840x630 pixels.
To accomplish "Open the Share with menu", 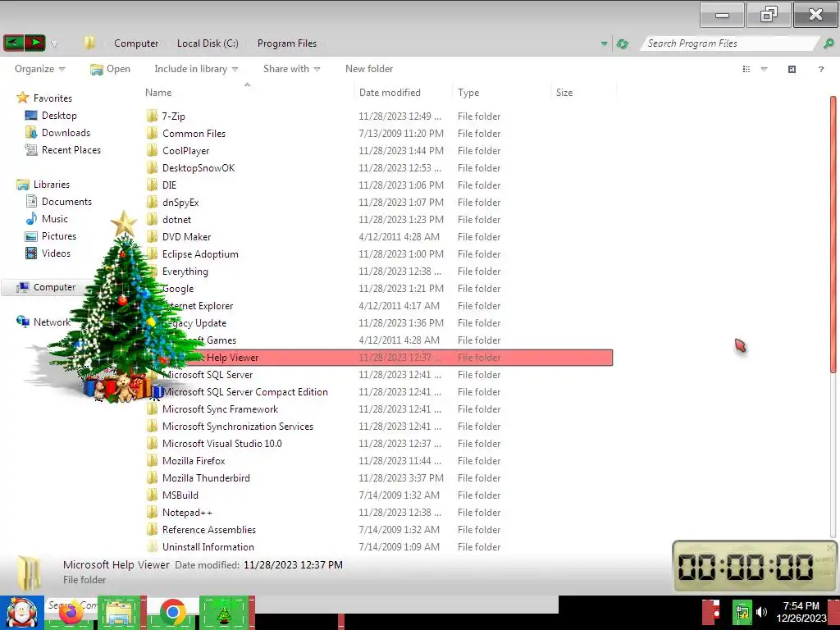I will (291, 69).
